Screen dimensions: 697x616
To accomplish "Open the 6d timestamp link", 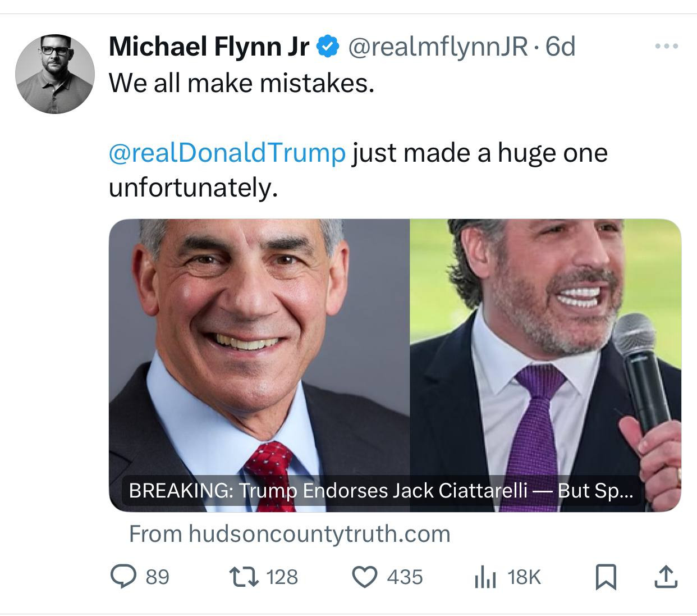I will point(561,47).
